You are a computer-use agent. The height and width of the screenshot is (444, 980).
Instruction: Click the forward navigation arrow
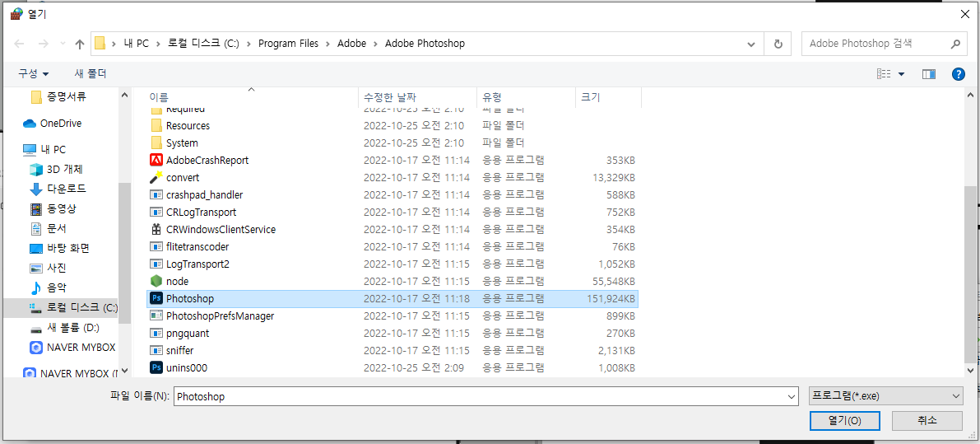tap(43, 44)
